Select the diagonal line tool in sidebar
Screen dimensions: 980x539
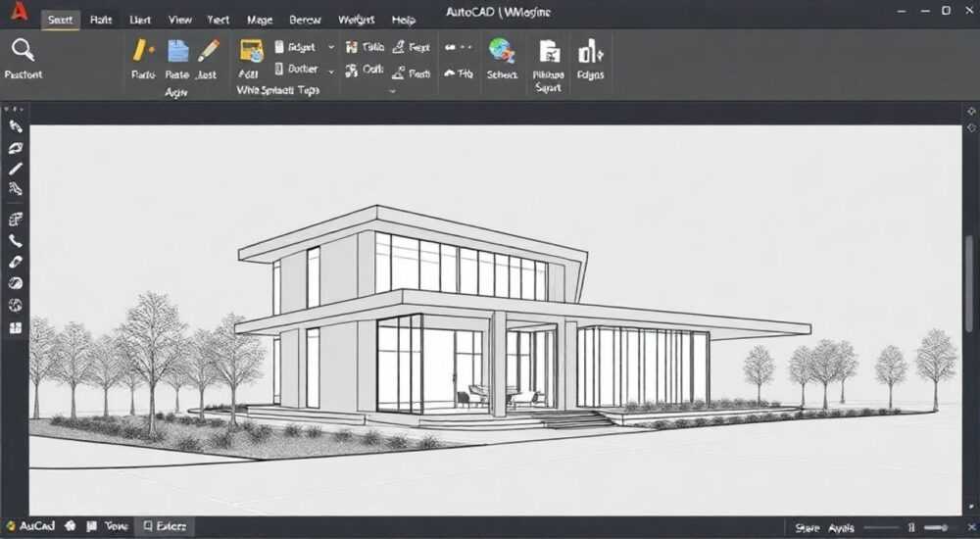16,169
